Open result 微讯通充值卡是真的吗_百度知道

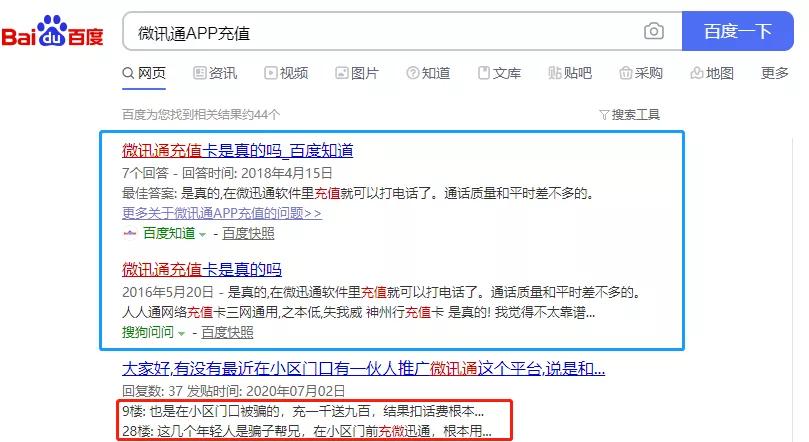coord(238,151)
